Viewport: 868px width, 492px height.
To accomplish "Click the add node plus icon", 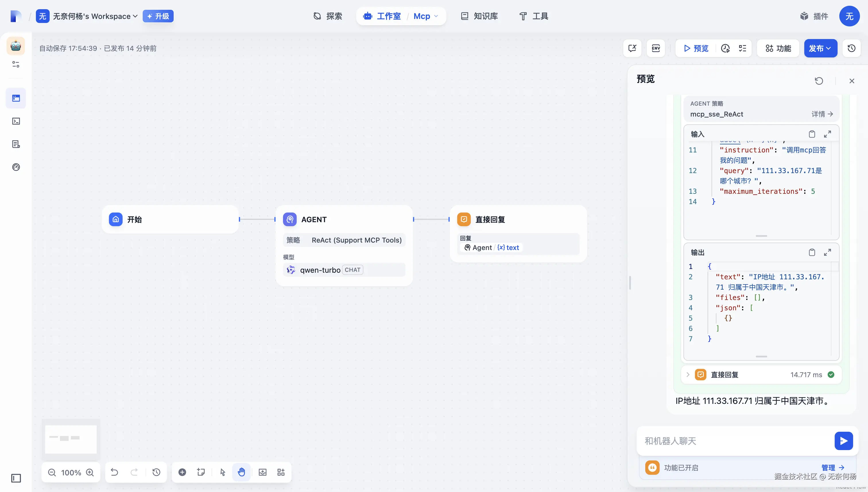I will point(182,472).
